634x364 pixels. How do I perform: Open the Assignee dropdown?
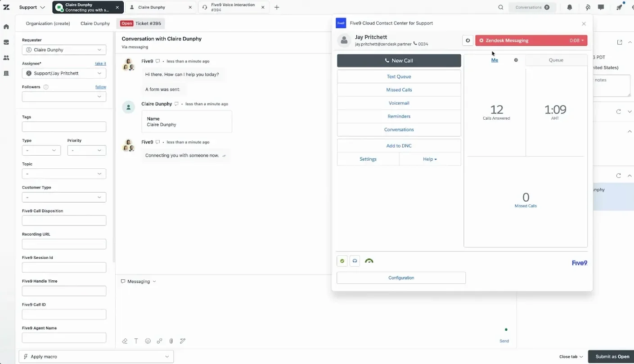[x=64, y=73]
